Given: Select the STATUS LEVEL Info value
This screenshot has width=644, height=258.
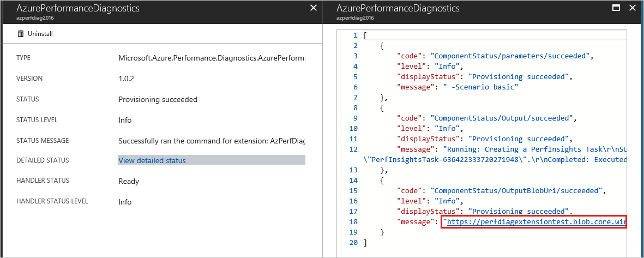Looking at the screenshot, I should coord(125,121).
